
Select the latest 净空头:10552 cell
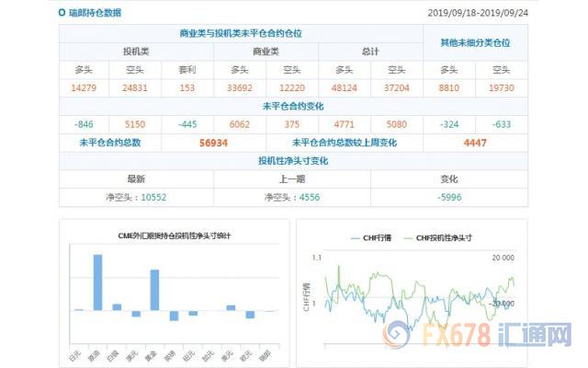[x=136, y=197]
